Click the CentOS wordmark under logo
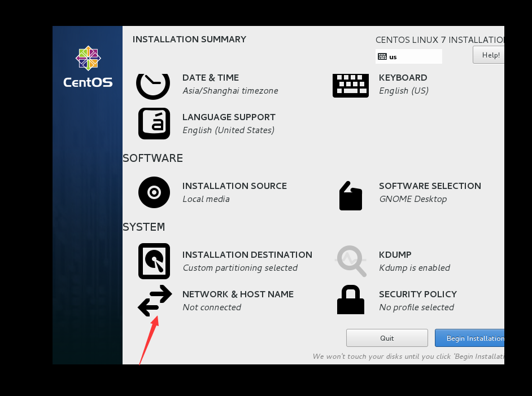Image resolution: width=532 pixels, height=396 pixels. 88,82
